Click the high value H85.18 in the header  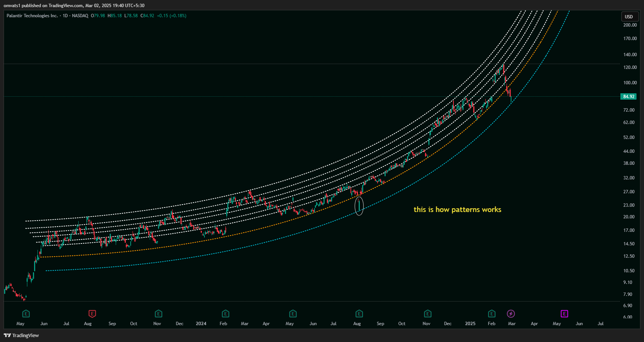point(115,16)
